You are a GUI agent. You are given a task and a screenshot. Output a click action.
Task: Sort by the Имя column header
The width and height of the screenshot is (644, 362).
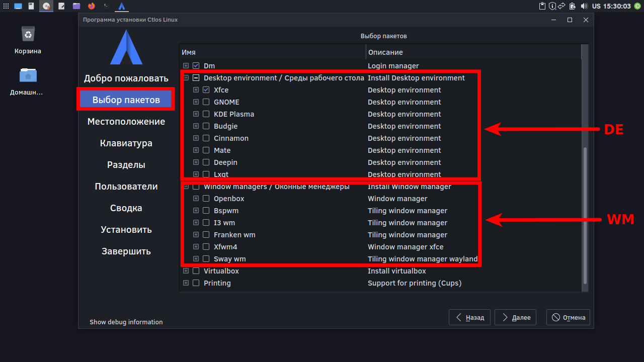point(273,52)
